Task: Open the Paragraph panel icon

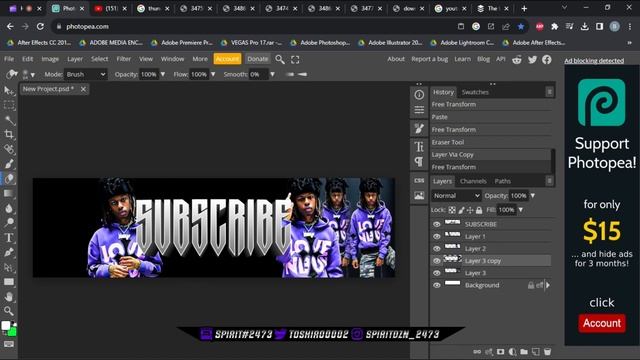Action: [x=419, y=162]
